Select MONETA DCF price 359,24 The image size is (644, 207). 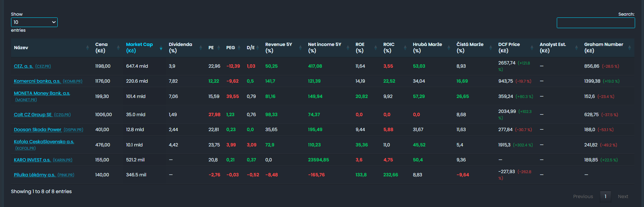(506, 97)
